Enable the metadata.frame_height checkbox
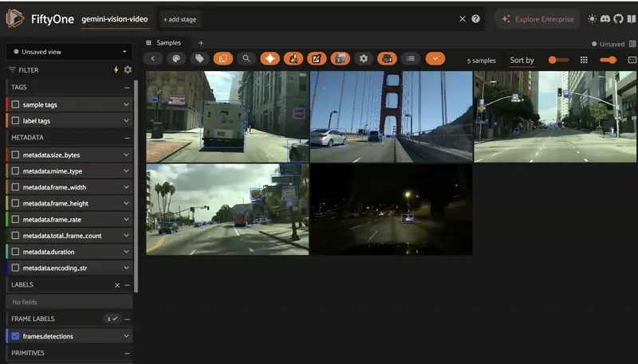Image resolution: width=638 pixels, height=364 pixels. point(15,203)
